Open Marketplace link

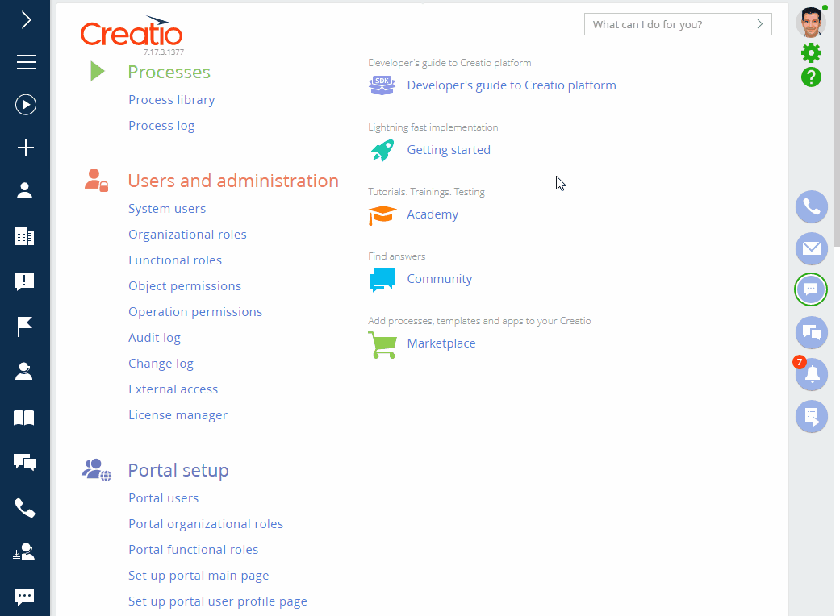pyautogui.click(x=441, y=343)
